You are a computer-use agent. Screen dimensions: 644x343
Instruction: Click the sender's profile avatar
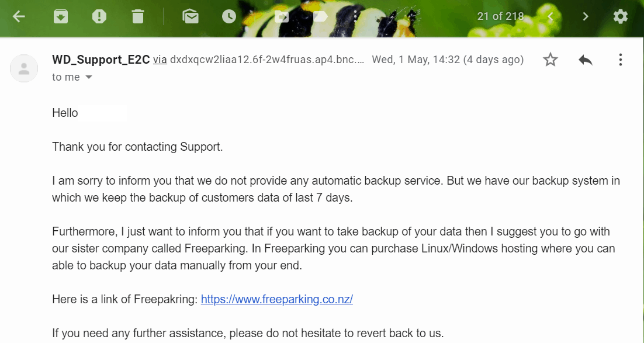pos(24,68)
